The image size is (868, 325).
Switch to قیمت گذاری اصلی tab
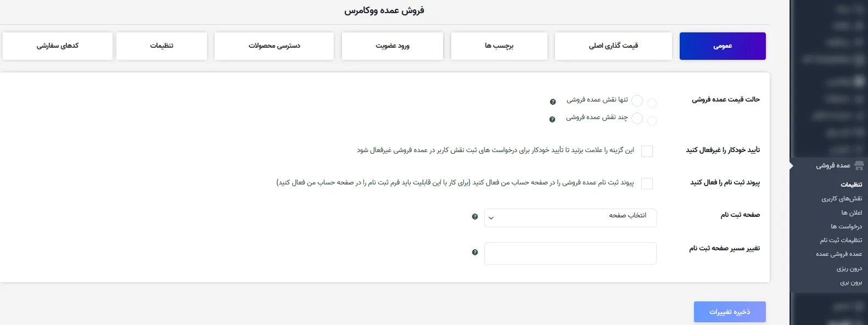613,46
